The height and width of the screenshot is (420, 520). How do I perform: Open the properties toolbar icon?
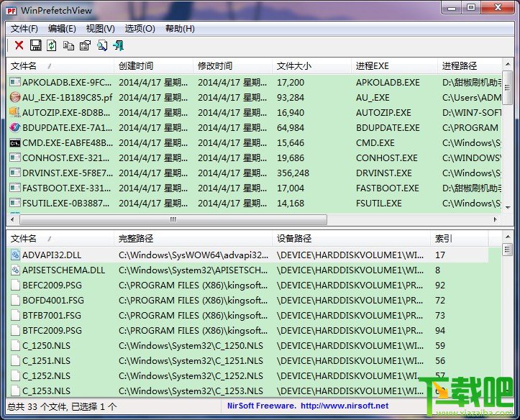tap(86, 45)
